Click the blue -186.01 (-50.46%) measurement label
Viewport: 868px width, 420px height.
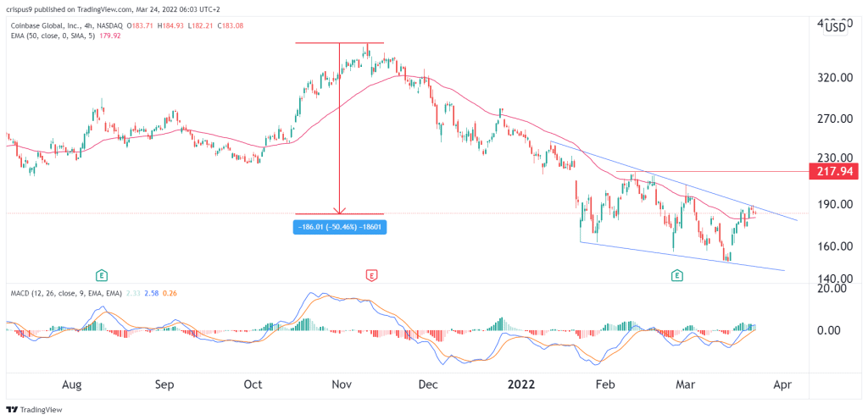click(341, 227)
